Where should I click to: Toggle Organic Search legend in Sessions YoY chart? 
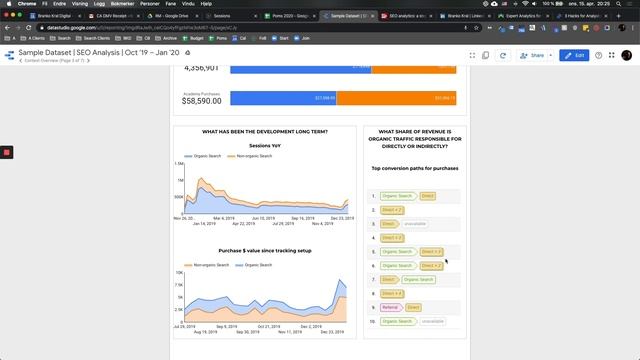[202, 156]
